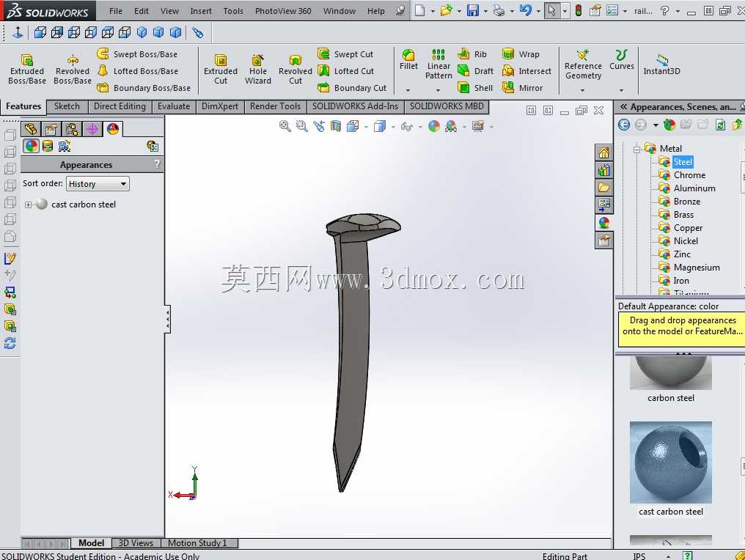This screenshot has height=560, width=745.
Task: Open the Insert menu
Action: click(201, 11)
